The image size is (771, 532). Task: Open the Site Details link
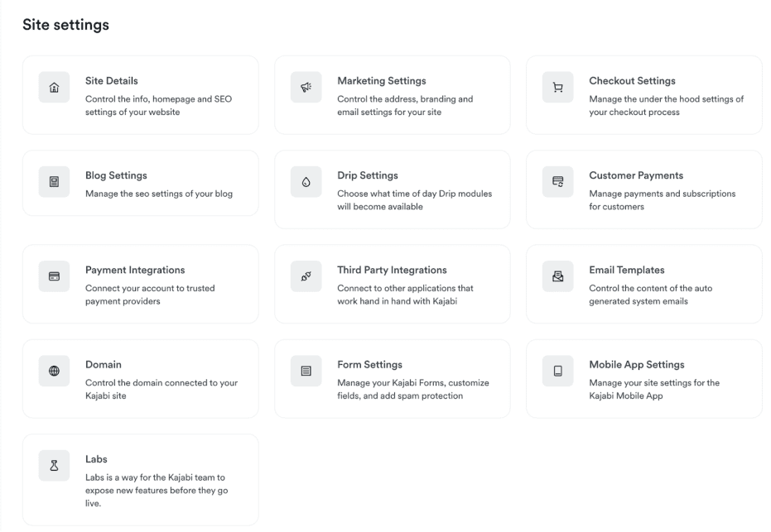click(x=112, y=81)
